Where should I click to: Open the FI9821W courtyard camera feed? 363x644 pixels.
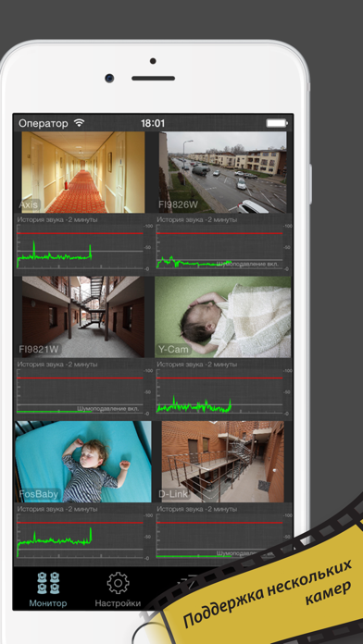point(83,316)
